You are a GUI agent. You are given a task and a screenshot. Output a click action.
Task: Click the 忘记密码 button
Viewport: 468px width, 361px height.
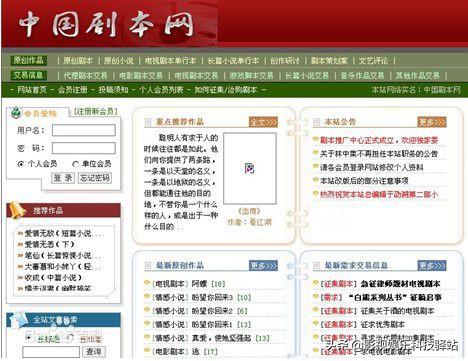(95, 178)
